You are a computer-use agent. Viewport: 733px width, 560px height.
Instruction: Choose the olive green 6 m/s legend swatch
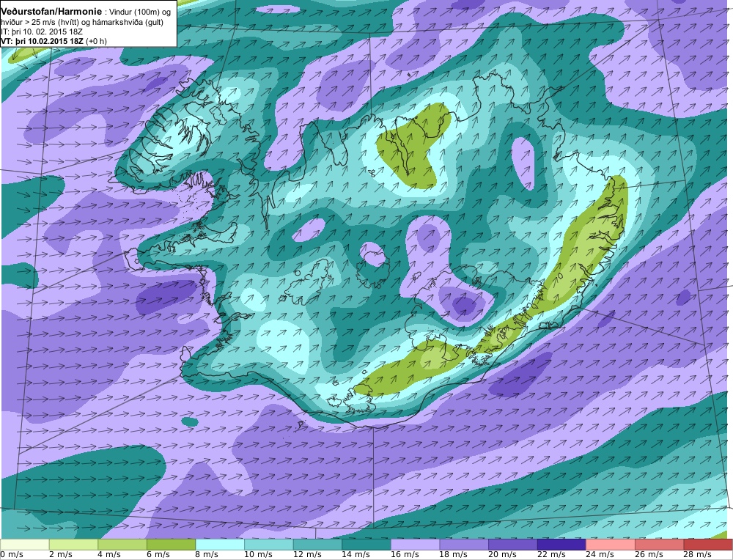(x=171, y=545)
